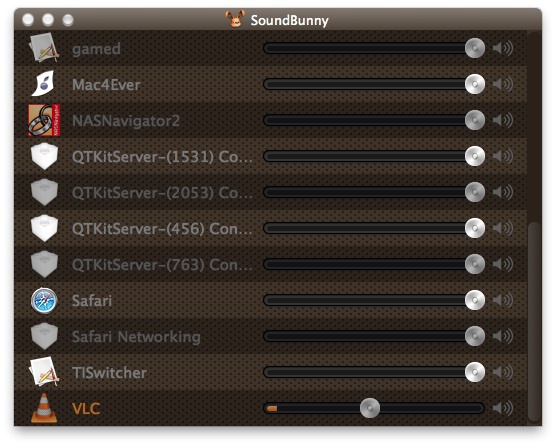
Task: Mute Safari Networking speaker icon
Action: 503,336
